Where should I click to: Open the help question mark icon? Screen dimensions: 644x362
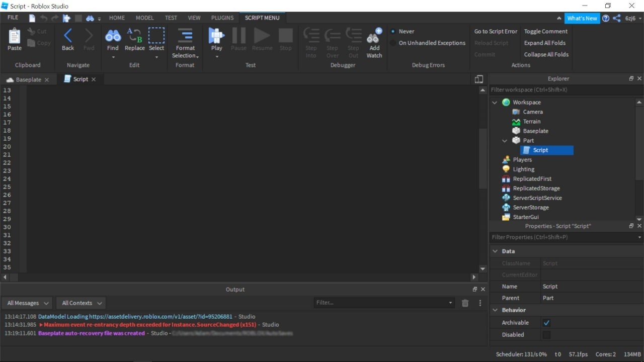(606, 18)
